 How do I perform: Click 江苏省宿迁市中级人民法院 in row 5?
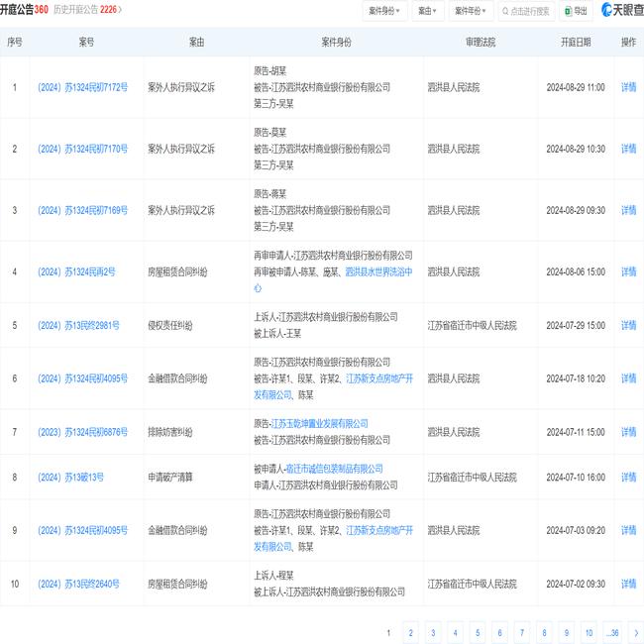point(472,325)
